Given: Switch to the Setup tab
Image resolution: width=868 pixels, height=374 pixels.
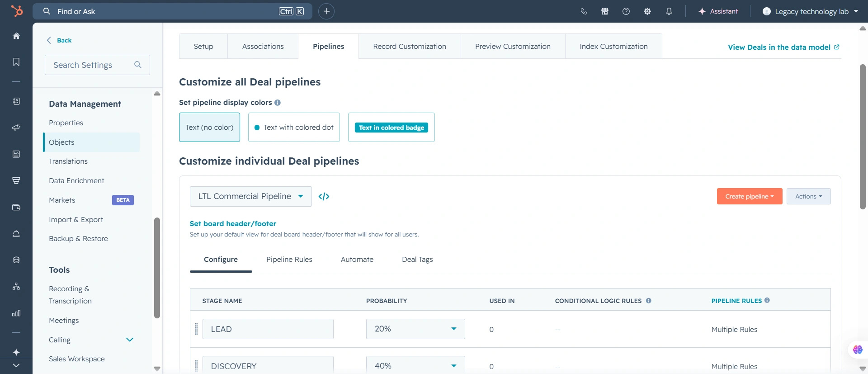Looking at the screenshot, I should pyautogui.click(x=203, y=46).
